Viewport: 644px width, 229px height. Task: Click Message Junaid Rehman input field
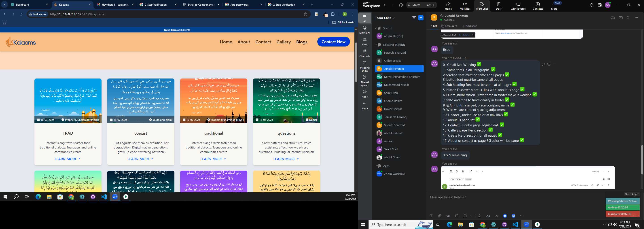(x=515, y=197)
